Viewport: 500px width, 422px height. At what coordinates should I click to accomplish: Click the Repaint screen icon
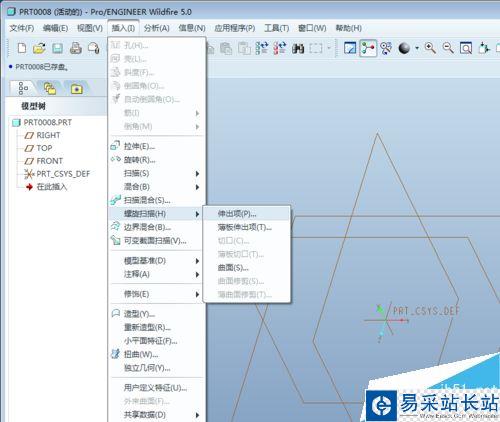click(x=350, y=48)
